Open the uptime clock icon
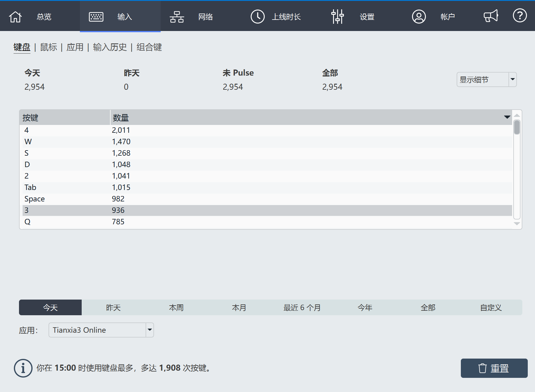This screenshot has width=535, height=392. [257, 17]
